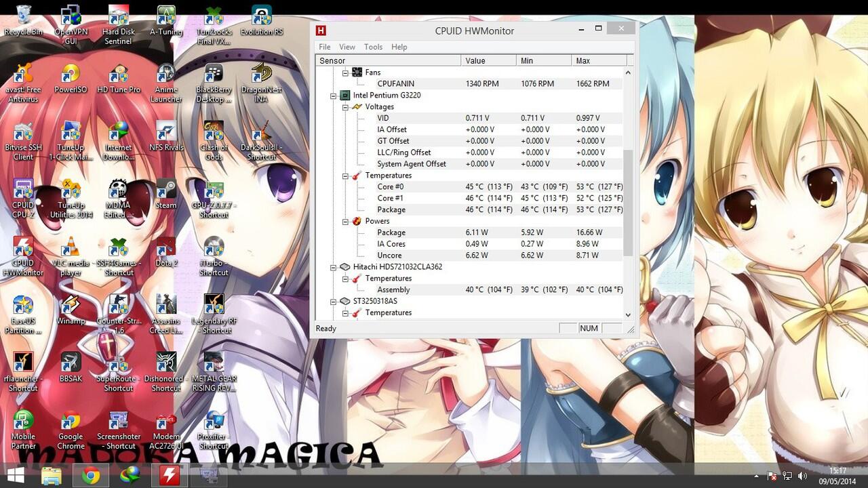This screenshot has width=868, height=488.
Task: Show hidden tray icons arrow
Action: click(x=757, y=476)
